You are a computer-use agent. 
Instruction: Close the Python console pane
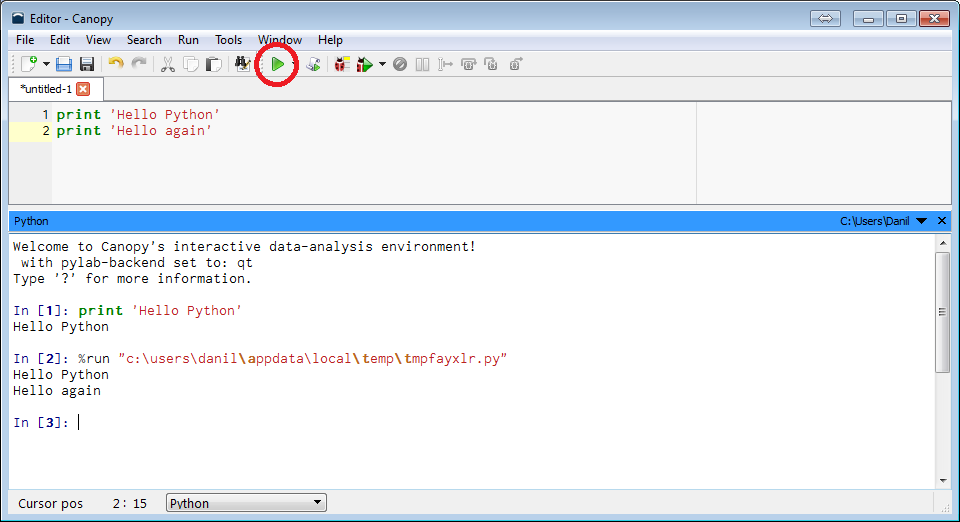[x=942, y=221]
